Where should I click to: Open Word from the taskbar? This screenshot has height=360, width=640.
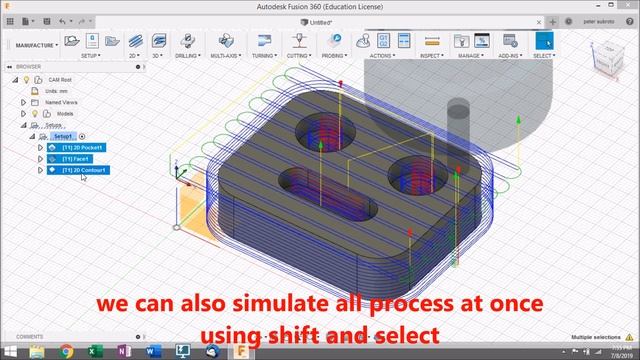click(153, 351)
